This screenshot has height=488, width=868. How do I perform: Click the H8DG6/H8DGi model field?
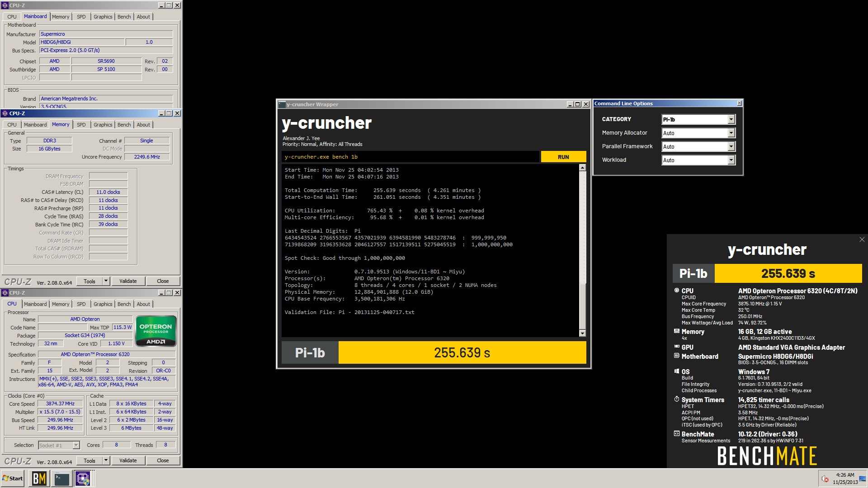coord(82,42)
